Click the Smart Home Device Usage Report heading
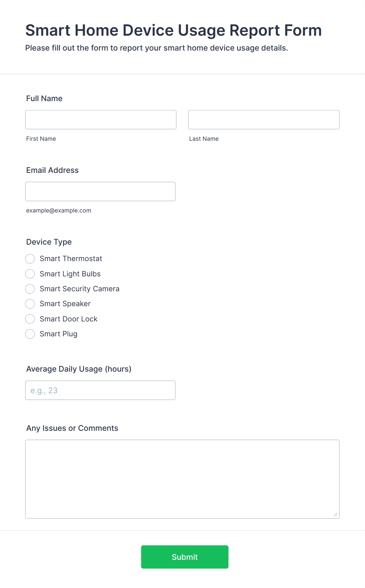This screenshot has height=588, width=365. (173, 30)
